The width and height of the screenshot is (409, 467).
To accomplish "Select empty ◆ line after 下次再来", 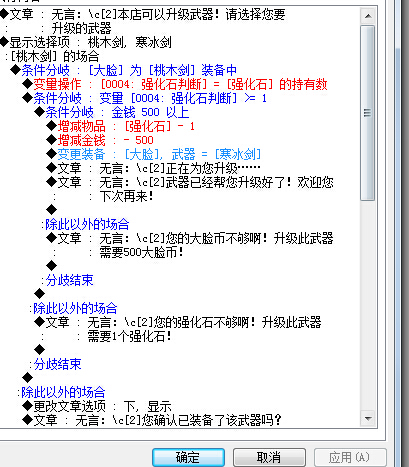I will tap(52, 210).
